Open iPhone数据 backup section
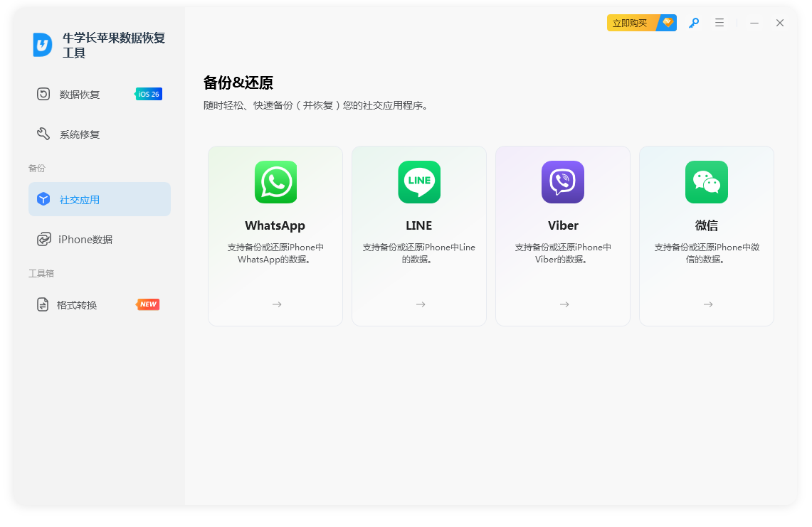 [85, 239]
